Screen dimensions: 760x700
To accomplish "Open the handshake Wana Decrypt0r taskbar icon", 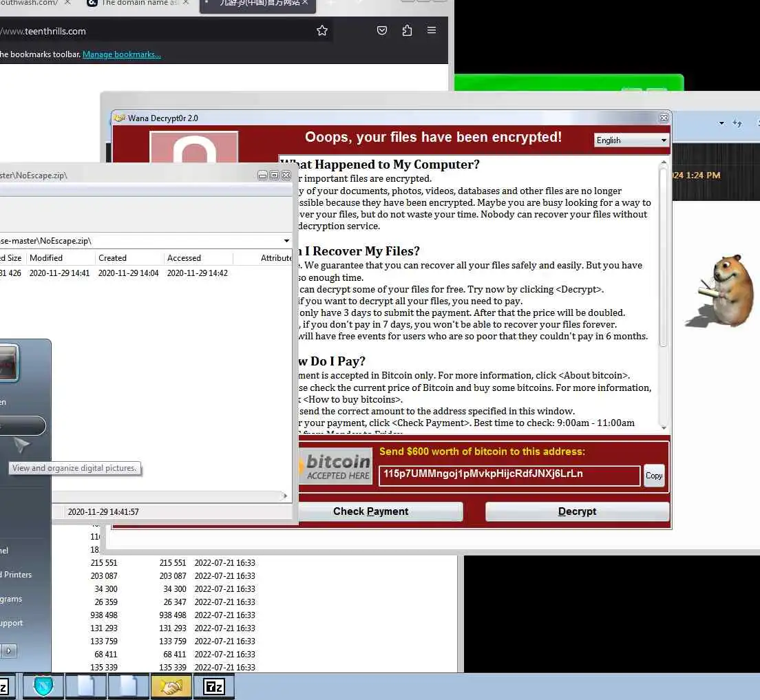I will (171, 686).
